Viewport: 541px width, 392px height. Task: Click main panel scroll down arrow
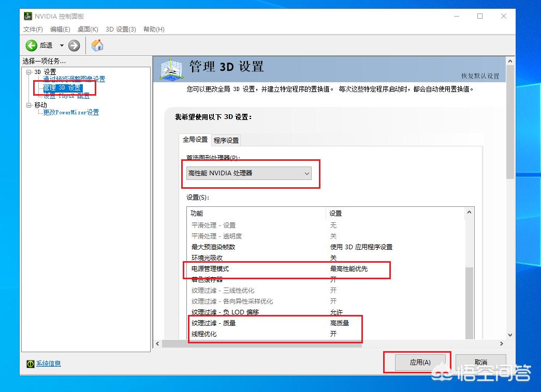[x=510, y=335]
